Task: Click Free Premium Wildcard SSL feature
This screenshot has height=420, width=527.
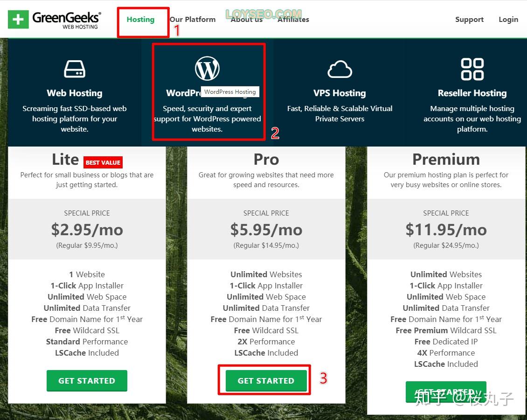Action: click(446, 330)
